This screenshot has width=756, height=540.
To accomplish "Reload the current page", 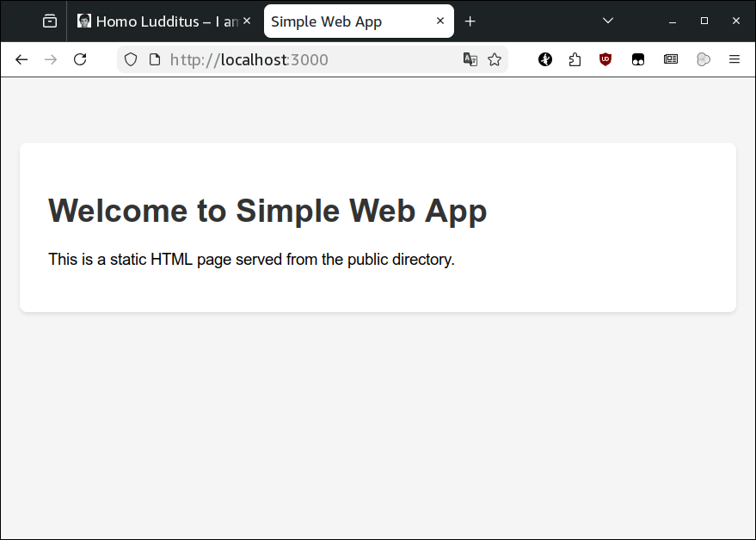I will 80,59.
